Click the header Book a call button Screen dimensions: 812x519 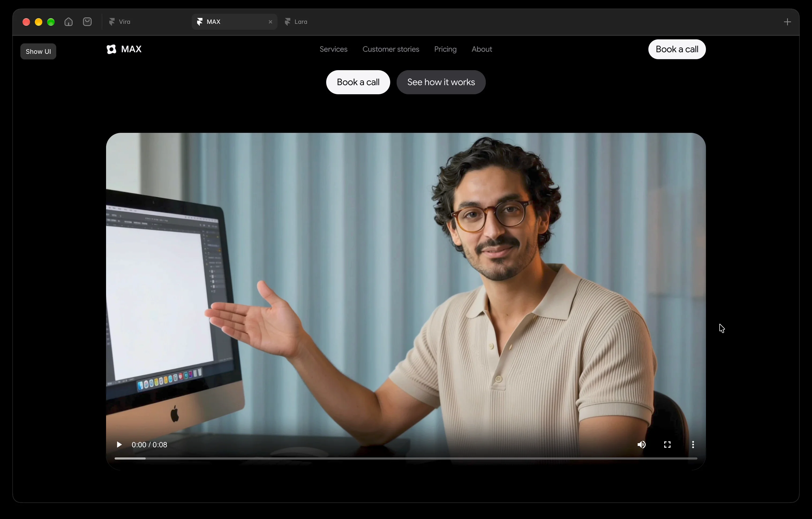click(x=677, y=49)
